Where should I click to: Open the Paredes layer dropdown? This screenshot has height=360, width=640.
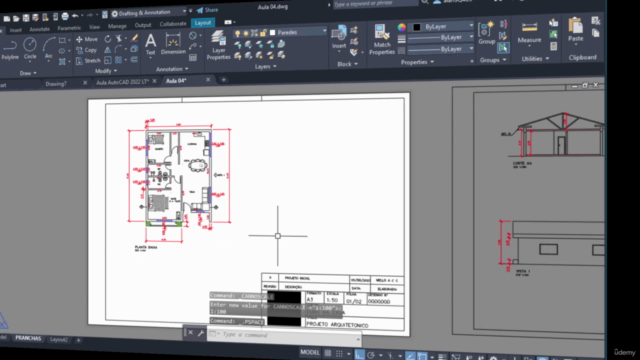tap(324, 31)
